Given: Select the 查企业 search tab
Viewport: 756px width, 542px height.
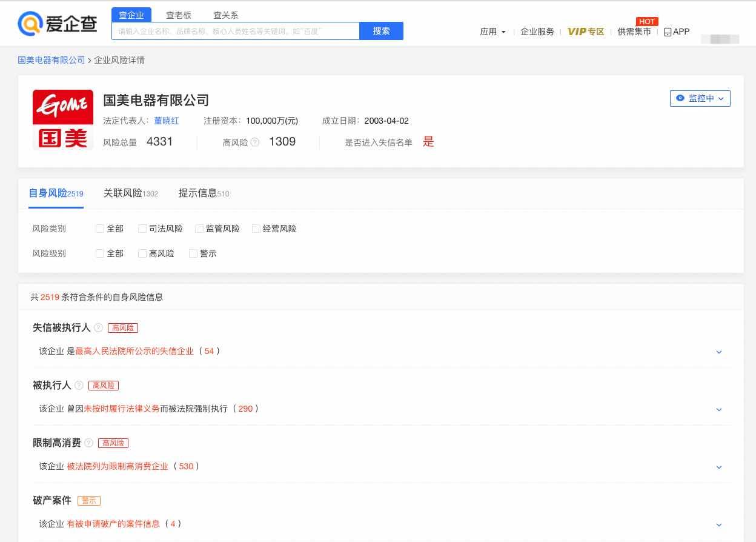Looking at the screenshot, I should pos(131,15).
